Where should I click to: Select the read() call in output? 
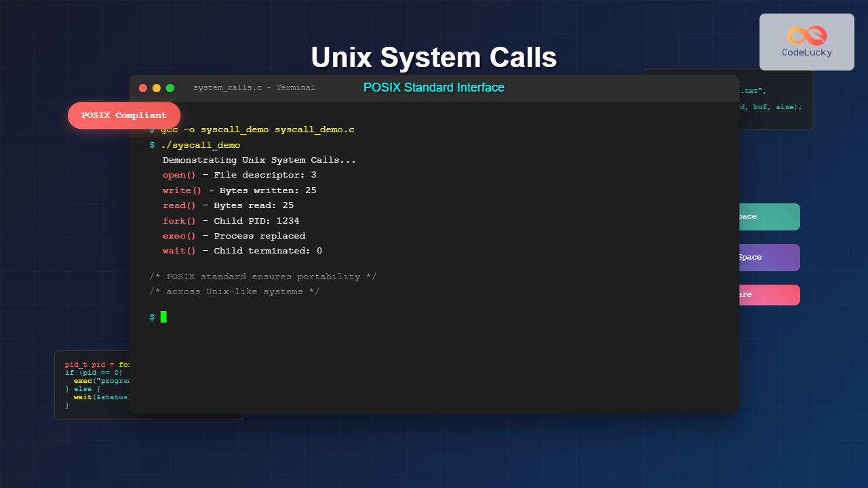[179, 205]
